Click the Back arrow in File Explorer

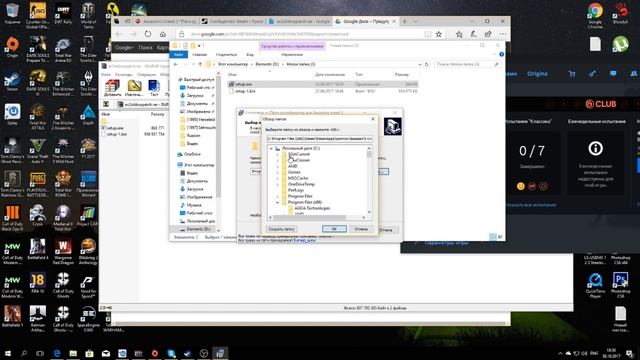pos(176,64)
